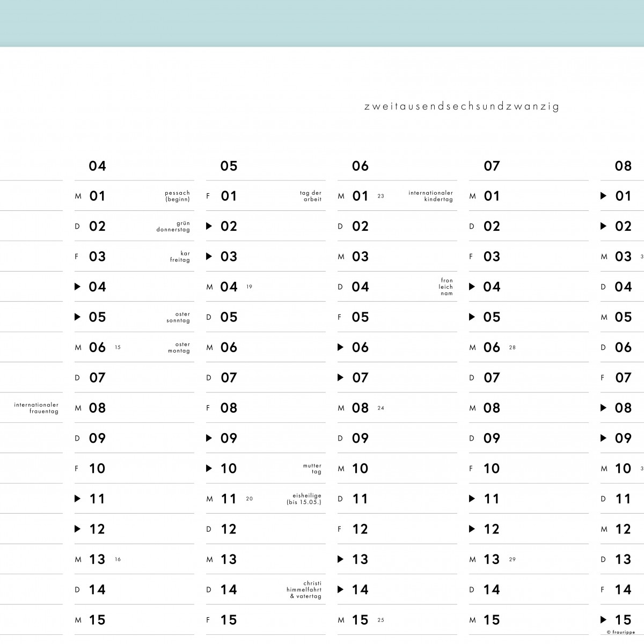Select day number 14 in August column
The image size is (644, 644).
coord(623,590)
